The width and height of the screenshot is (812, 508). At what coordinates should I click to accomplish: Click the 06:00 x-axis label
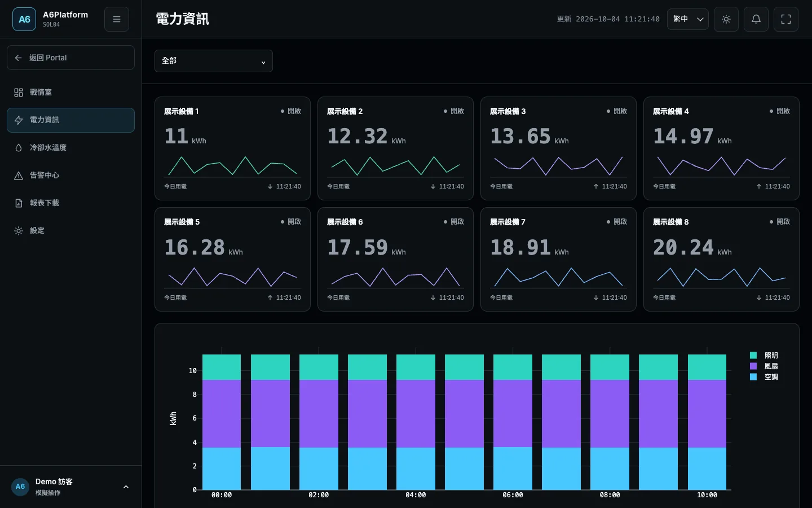513,495
